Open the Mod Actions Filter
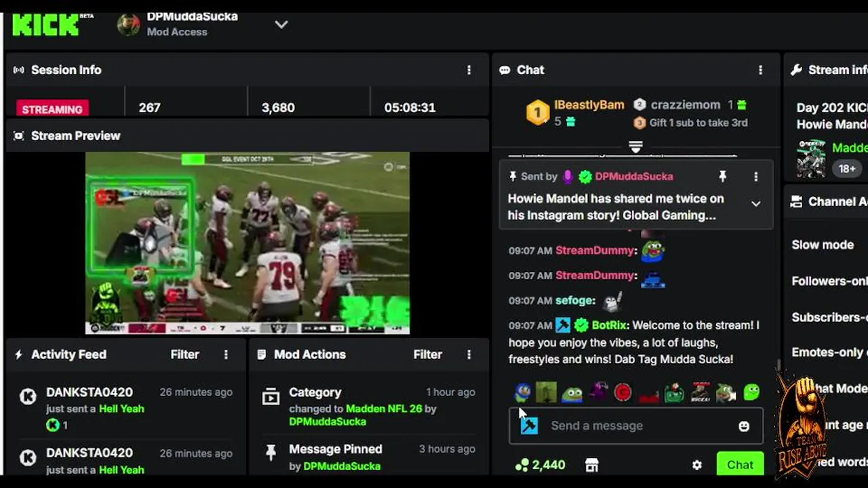 [x=428, y=354]
